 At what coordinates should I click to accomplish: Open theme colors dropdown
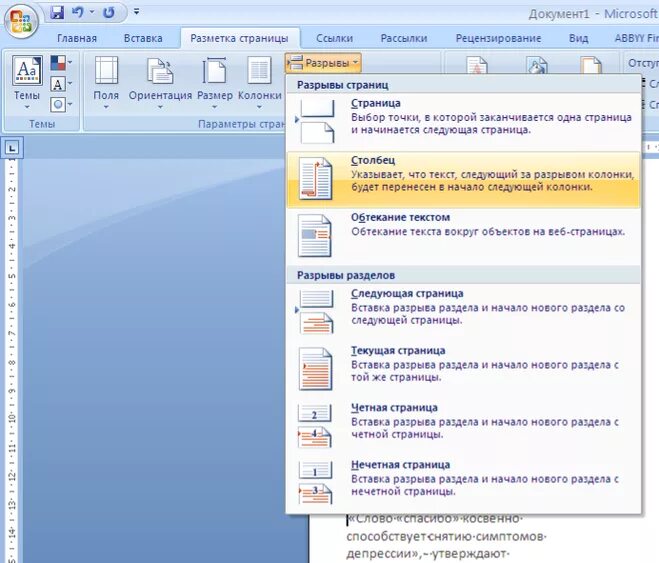[61, 63]
